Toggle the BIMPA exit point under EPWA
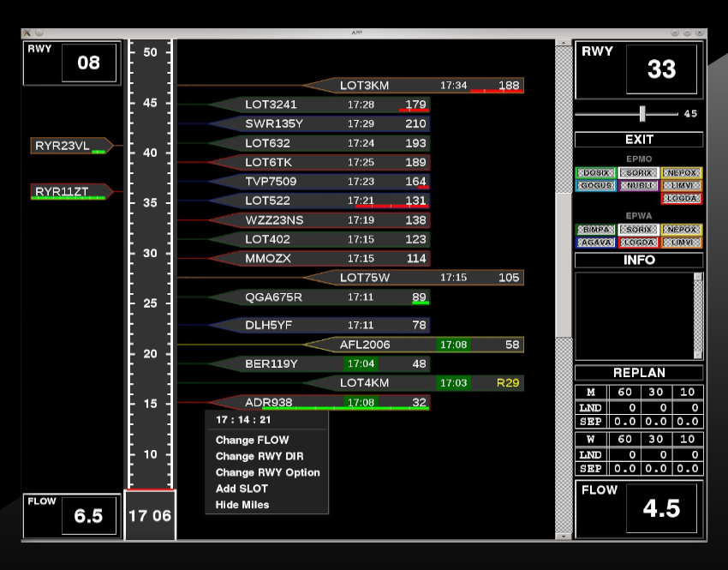The image size is (728, 570). coord(595,230)
